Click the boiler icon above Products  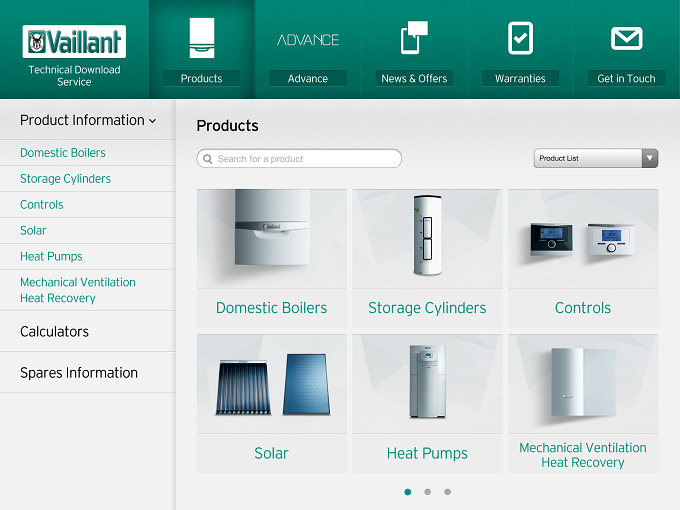click(202, 38)
